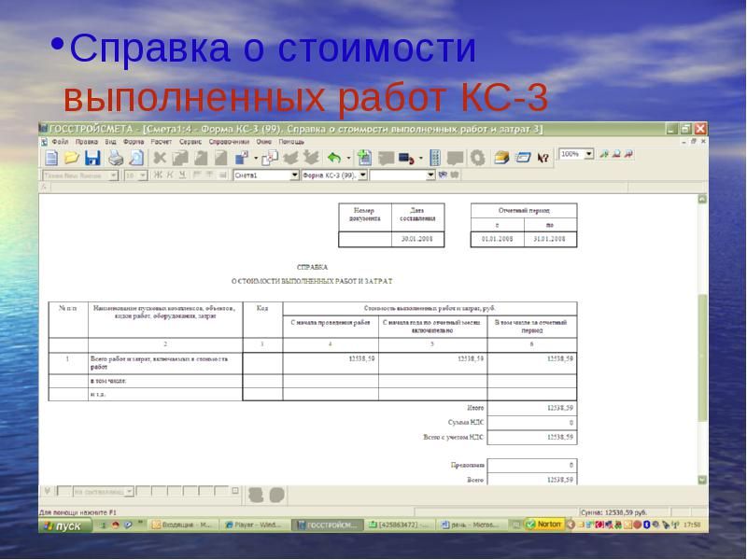
Task: Open a file with the Open folder icon
Action: click(71, 156)
